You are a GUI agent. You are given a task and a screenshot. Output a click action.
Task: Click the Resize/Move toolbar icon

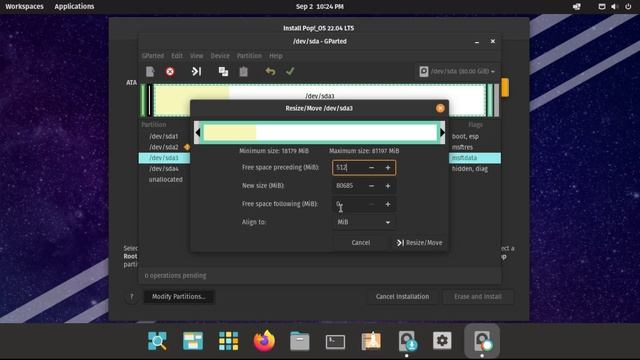click(196, 71)
